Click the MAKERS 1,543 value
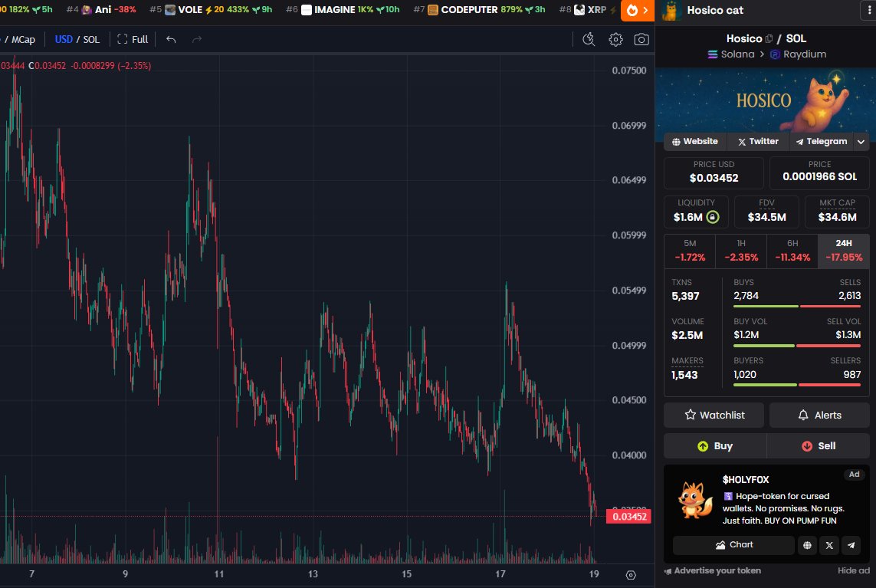This screenshot has height=588, width=876. (x=684, y=375)
